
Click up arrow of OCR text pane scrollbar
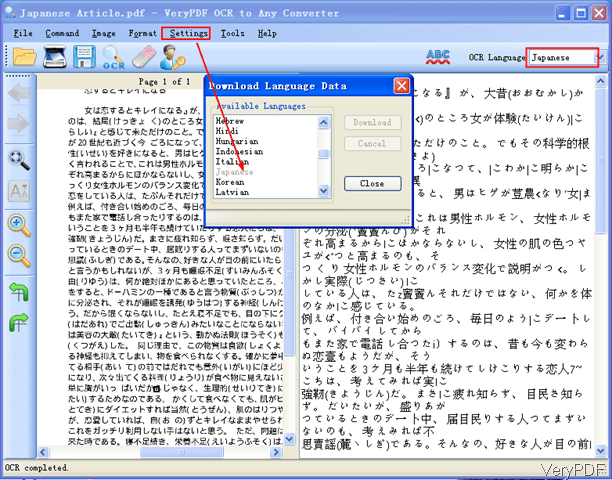pyautogui.click(x=600, y=81)
